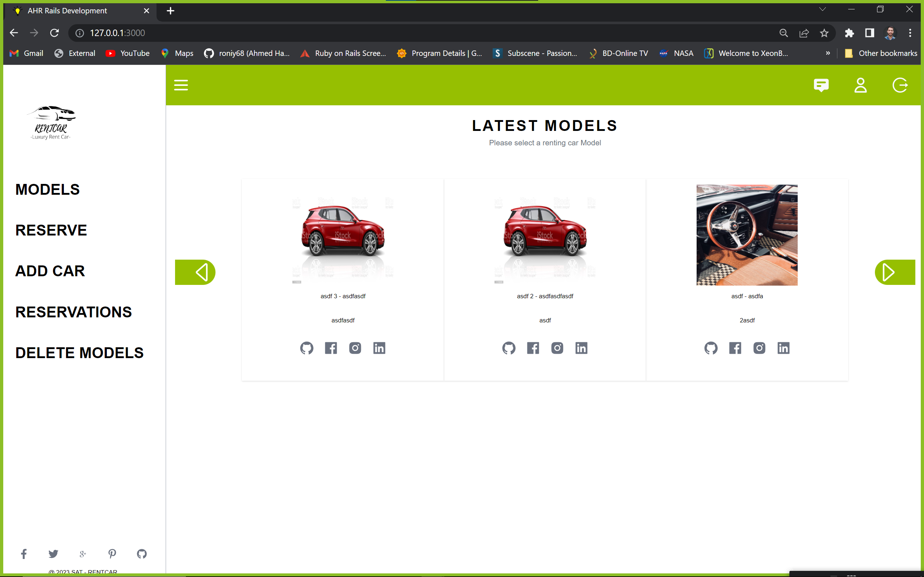Open the Pinterest icon in the sidebar footer

tap(112, 554)
